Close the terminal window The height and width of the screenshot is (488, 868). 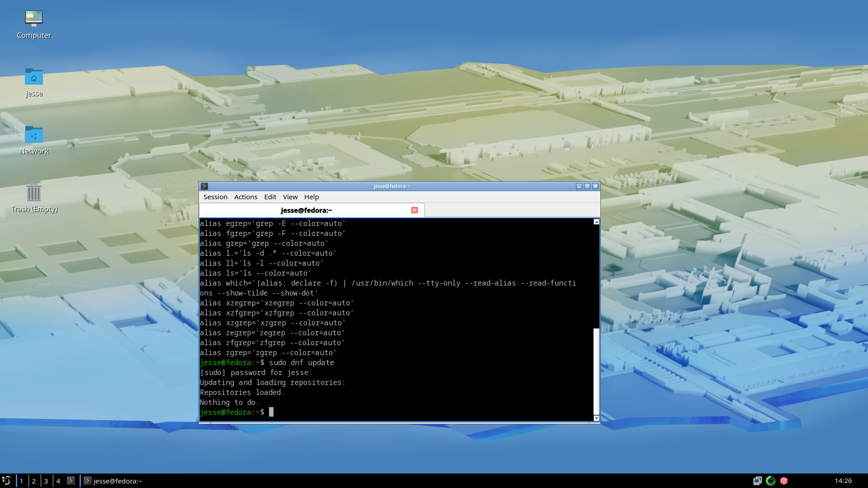(x=595, y=186)
